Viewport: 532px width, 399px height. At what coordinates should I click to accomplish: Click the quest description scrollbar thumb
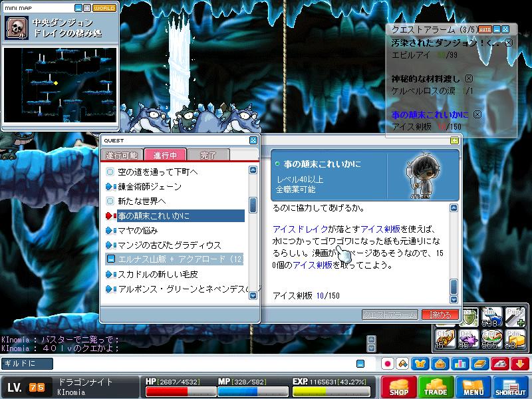[x=454, y=287]
